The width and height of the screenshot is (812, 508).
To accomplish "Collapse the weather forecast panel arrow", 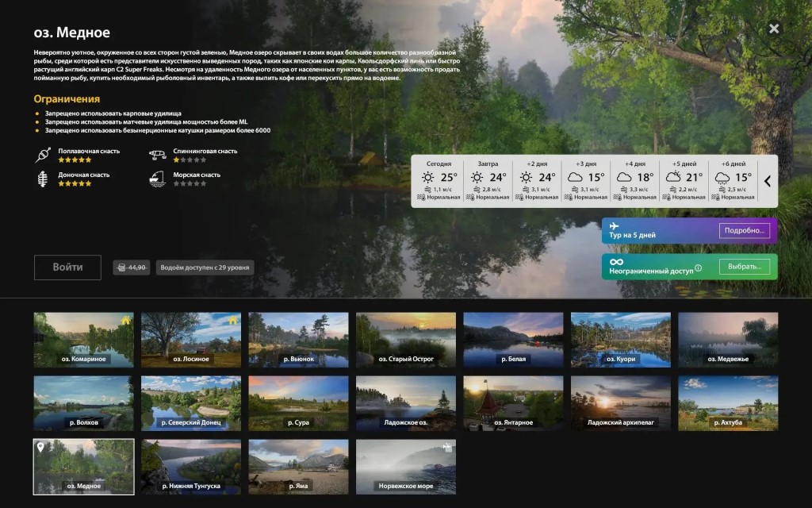I will point(768,181).
